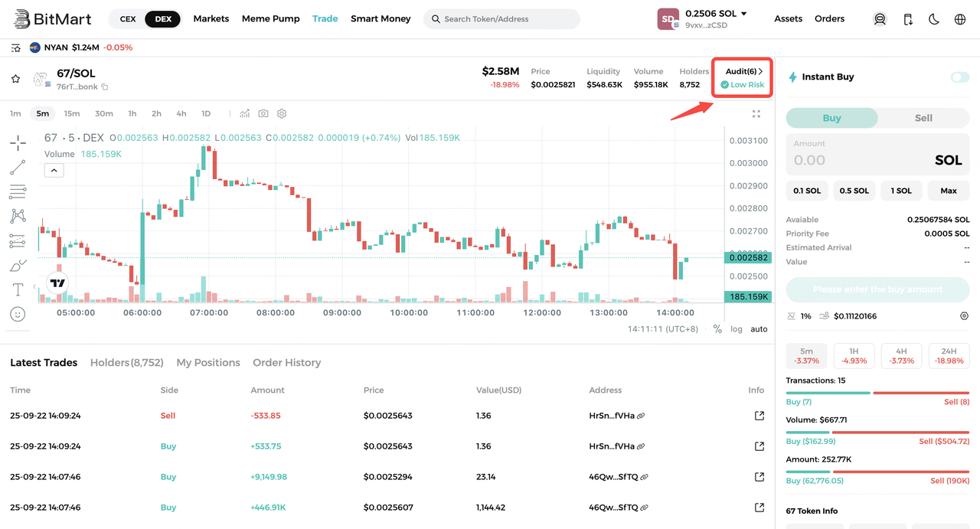Open the Markets menu
The image size is (980, 529).
(211, 18)
